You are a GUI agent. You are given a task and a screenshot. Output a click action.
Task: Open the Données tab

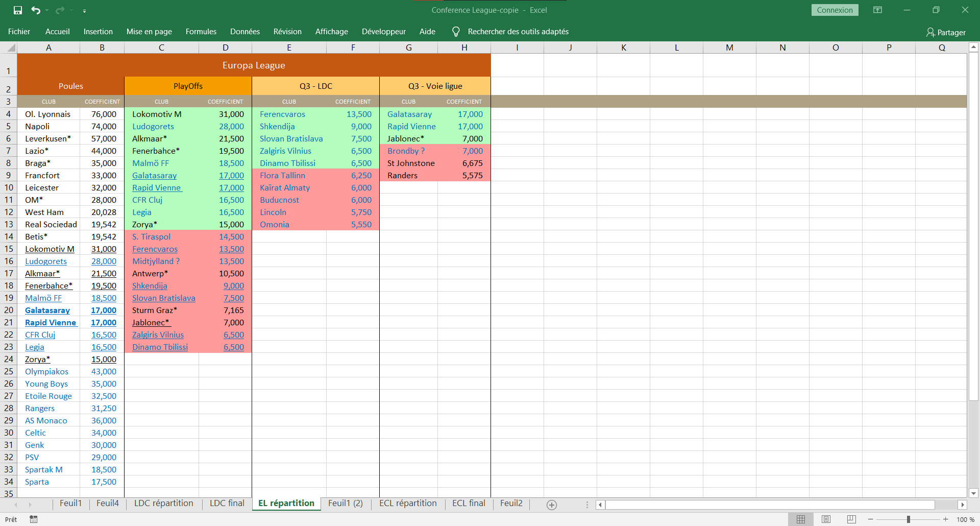[245, 32]
